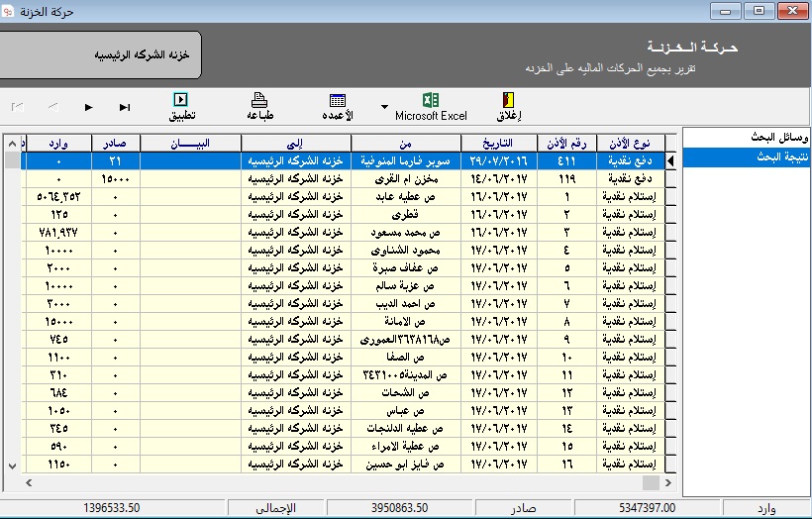Go to next record arrow

(89, 107)
